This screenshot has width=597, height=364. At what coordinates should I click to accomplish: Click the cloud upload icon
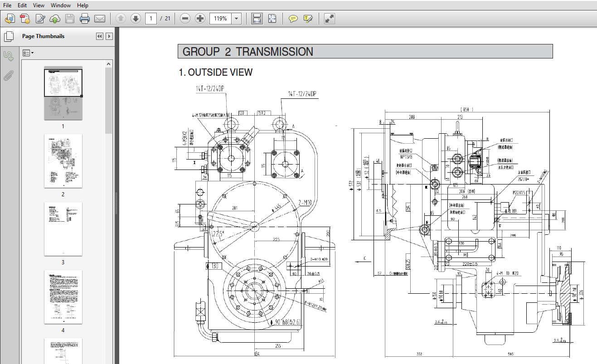(x=55, y=19)
